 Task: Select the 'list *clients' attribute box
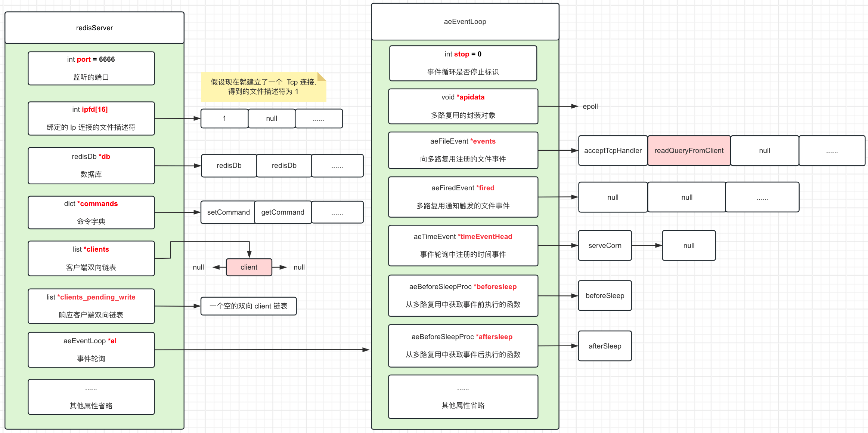(91, 258)
